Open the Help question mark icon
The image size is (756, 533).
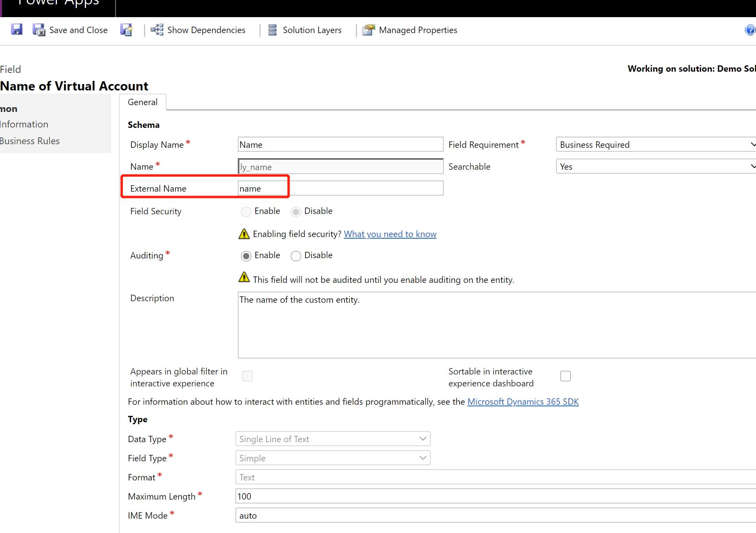(x=750, y=30)
